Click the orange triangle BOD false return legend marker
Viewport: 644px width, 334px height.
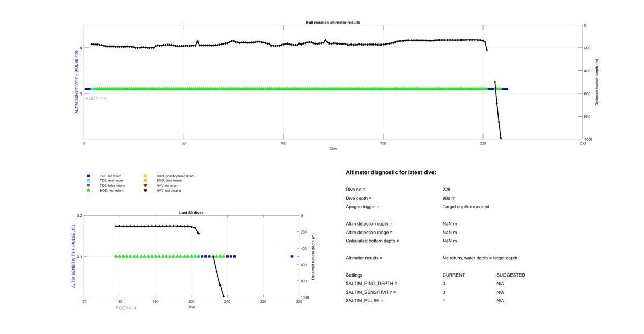point(145,180)
